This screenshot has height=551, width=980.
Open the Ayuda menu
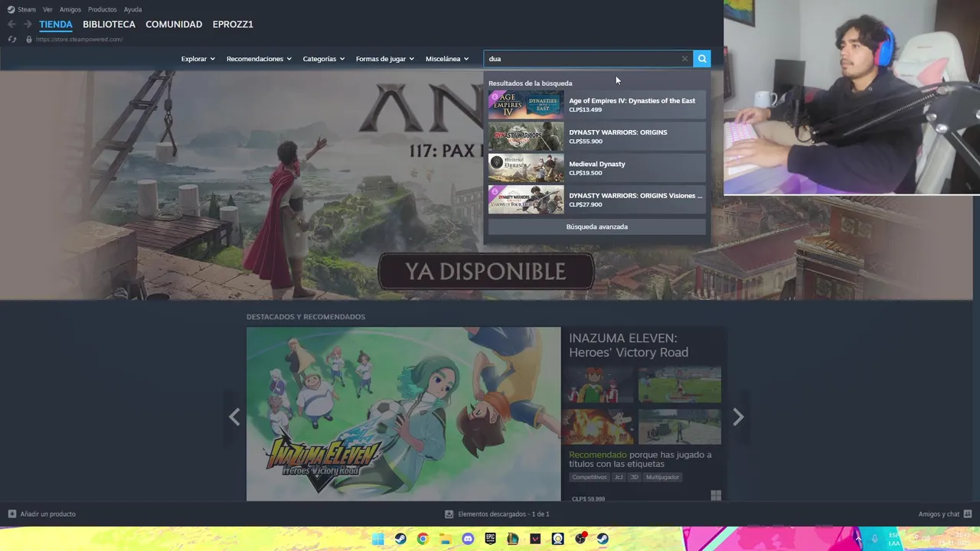132,9
